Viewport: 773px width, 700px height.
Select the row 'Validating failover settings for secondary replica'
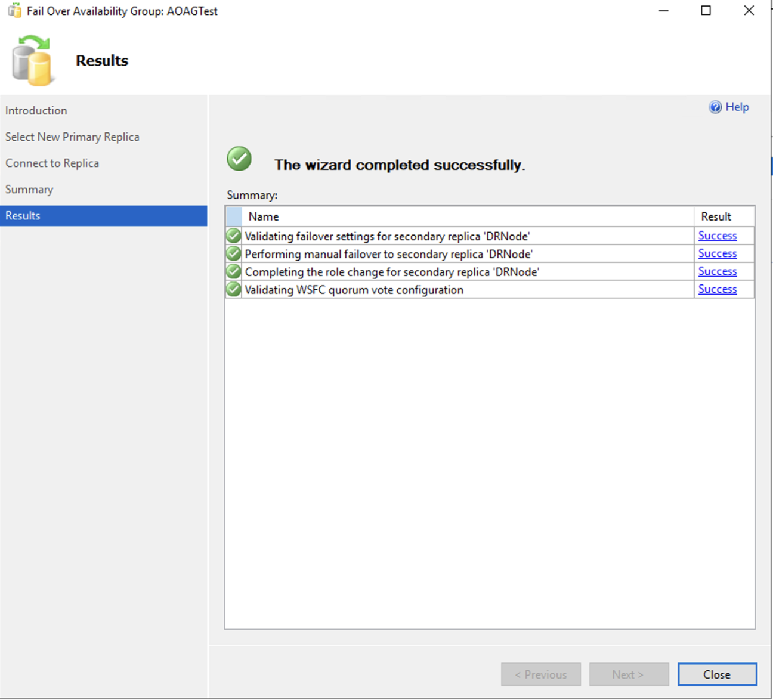(x=388, y=236)
